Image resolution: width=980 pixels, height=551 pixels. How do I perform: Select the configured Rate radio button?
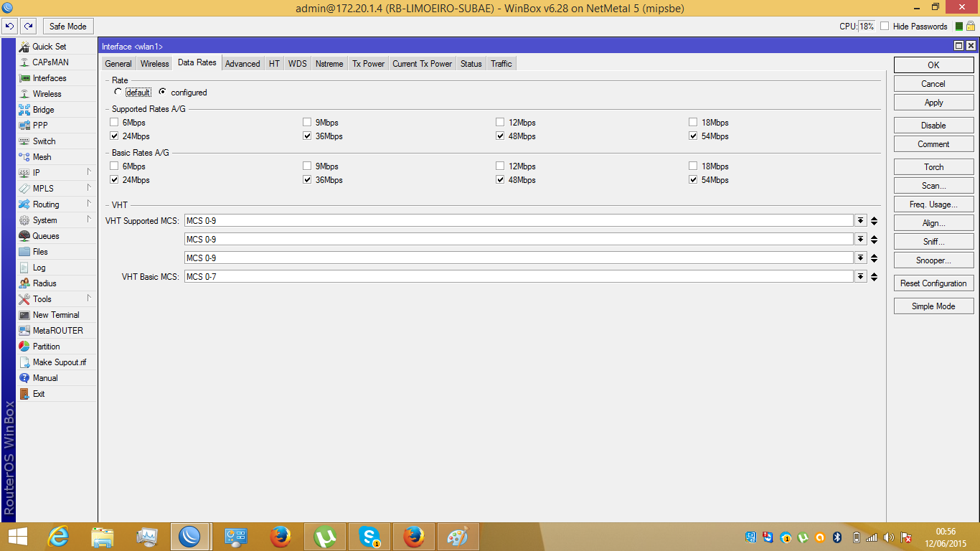163,92
